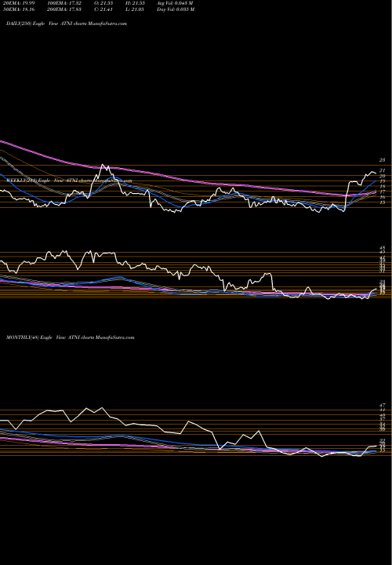
Task: Select the 15 price label on daily chart
Action: [x=383, y=202]
